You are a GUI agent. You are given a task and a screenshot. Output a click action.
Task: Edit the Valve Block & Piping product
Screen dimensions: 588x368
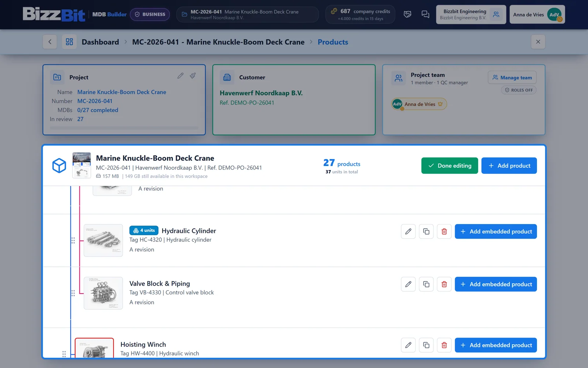pos(408,284)
